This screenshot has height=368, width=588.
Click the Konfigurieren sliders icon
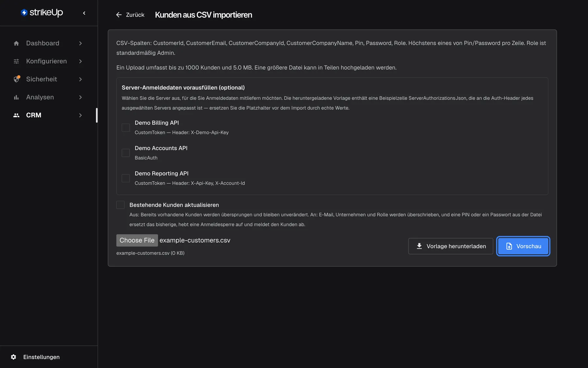point(16,61)
